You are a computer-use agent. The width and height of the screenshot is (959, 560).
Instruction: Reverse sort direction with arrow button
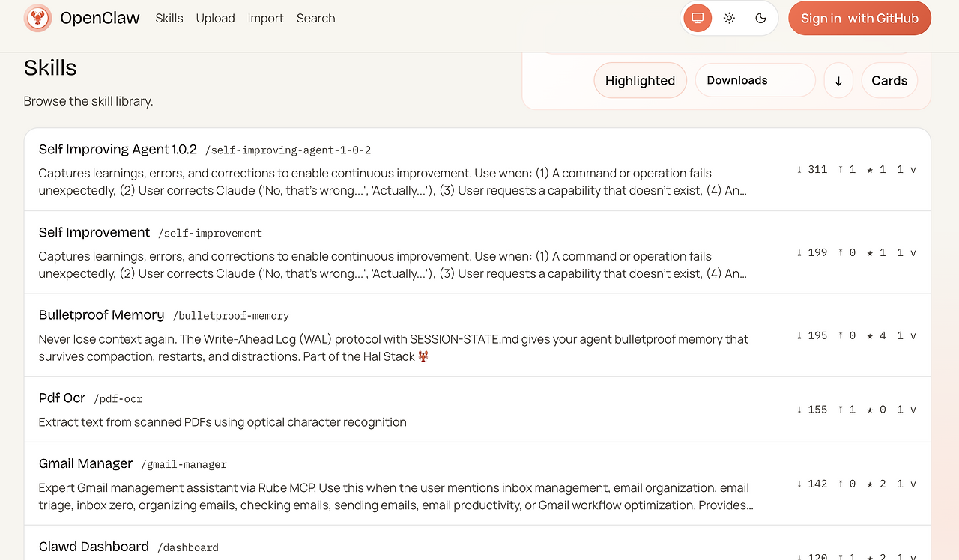[838, 81]
